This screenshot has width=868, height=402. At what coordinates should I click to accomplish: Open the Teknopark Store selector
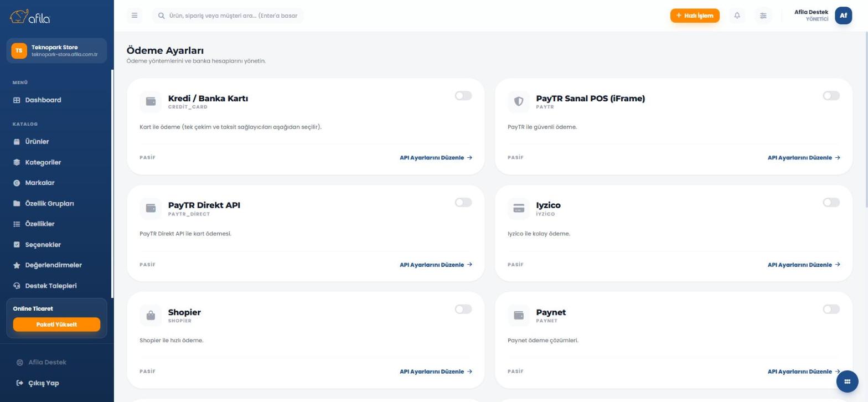[56, 50]
